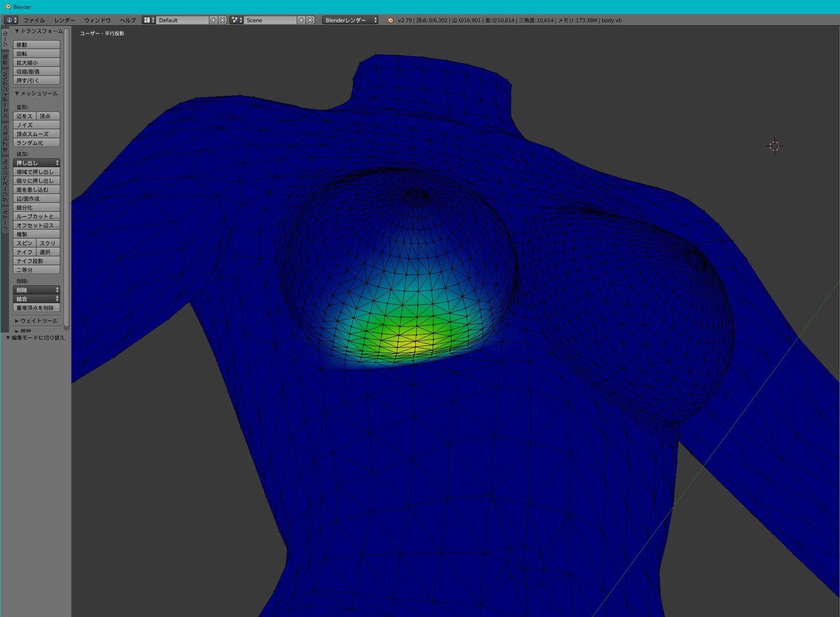Image resolution: width=840 pixels, height=617 pixels.
Task: Open the ファイル menu
Action: pos(34,20)
